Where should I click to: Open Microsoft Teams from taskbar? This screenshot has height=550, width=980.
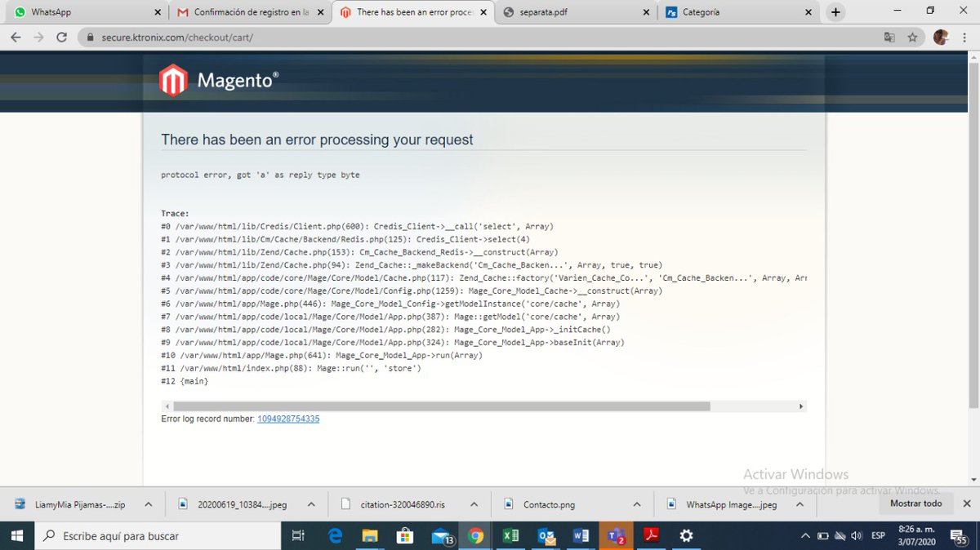pyautogui.click(x=616, y=535)
